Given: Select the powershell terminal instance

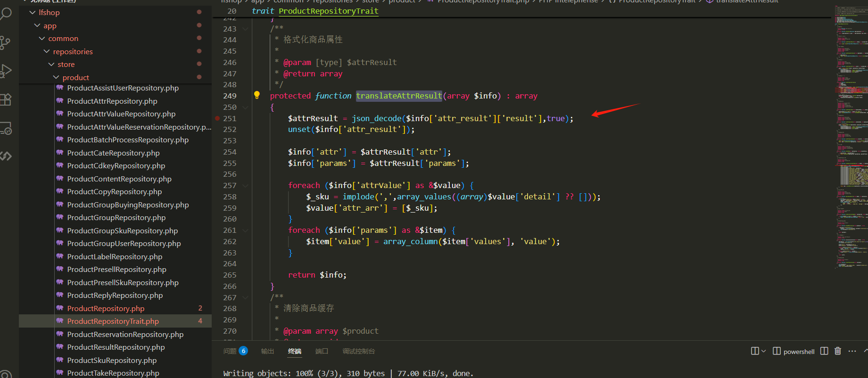Looking at the screenshot, I should (x=794, y=352).
